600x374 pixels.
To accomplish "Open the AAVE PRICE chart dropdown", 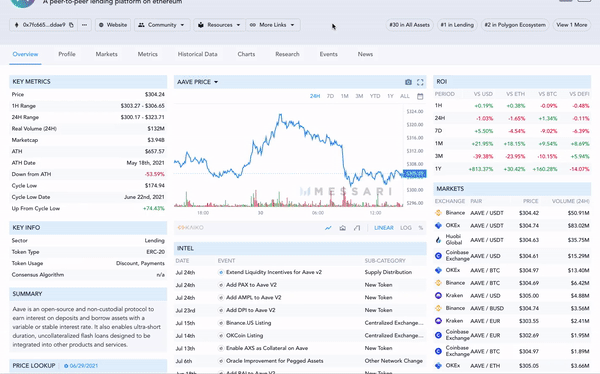I will click(197, 82).
